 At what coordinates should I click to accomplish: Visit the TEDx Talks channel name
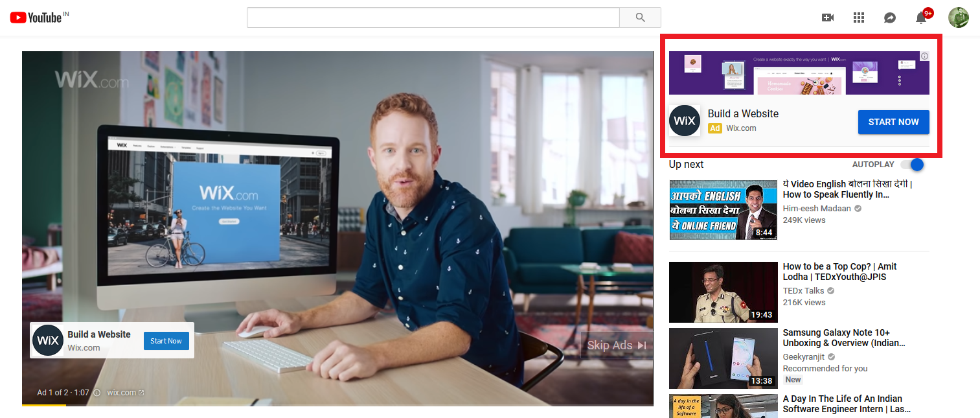804,291
